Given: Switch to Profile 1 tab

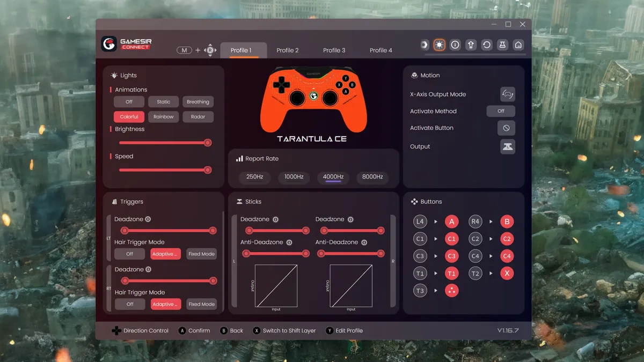Looking at the screenshot, I should (244, 50).
